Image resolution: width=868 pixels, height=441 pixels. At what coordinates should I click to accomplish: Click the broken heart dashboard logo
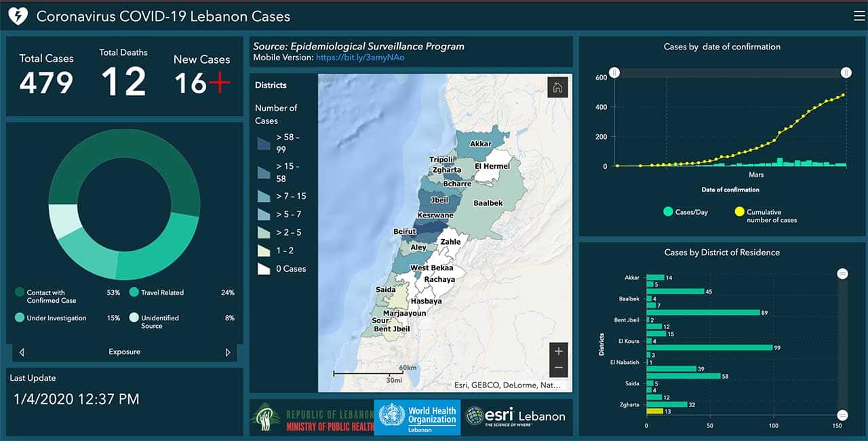tap(18, 16)
